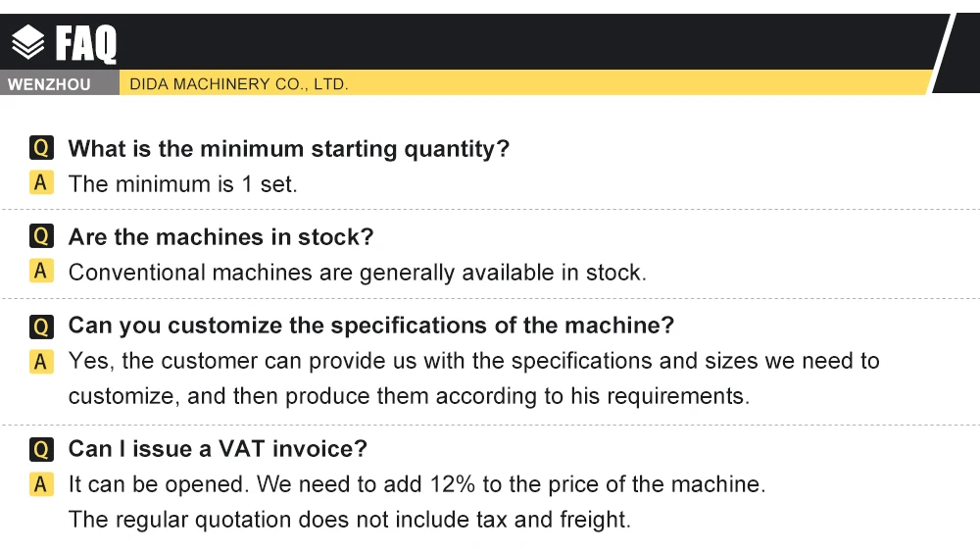Select the A icon beside 'Yes, the customer' answer

pyautogui.click(x=41, y=361)
